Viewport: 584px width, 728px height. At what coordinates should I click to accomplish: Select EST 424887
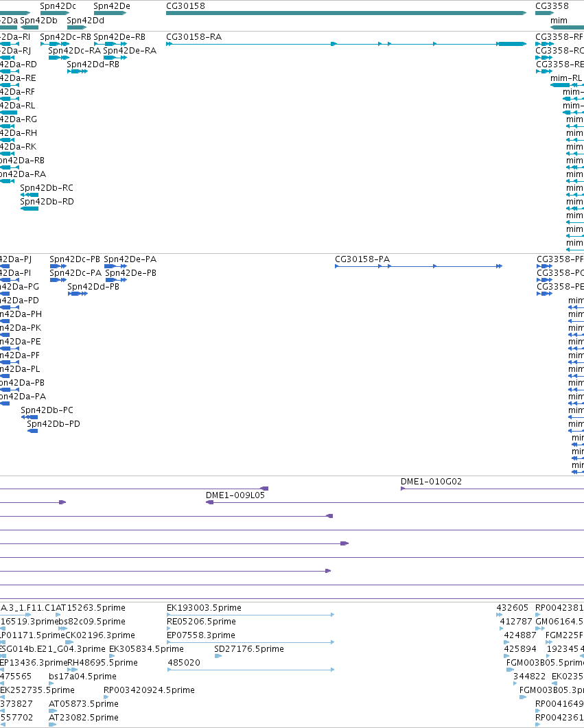[x=520, y=635]
